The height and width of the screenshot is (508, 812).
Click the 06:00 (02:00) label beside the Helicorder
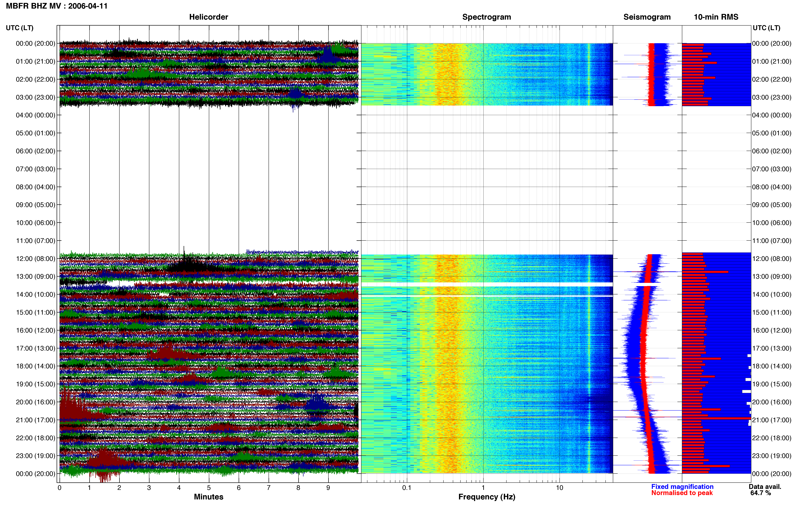tap(36, 151)
